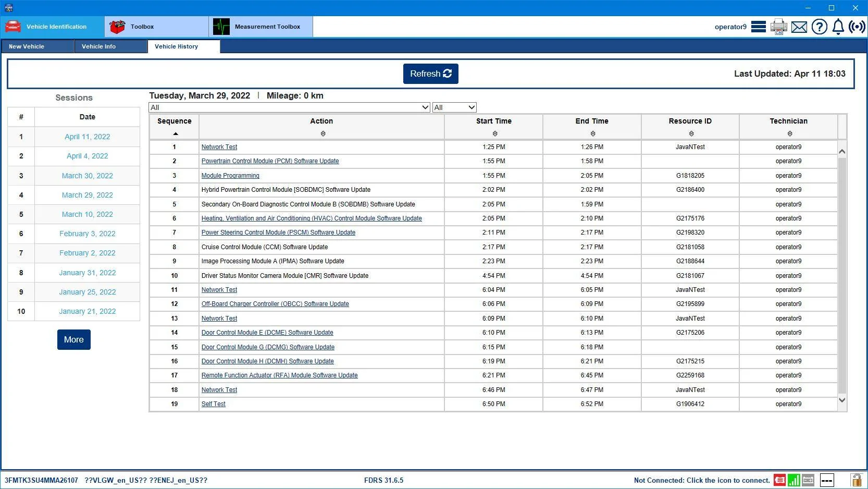Image resolution: width=868 pixels, height=489 pixels.
Task: Open the Measurement Toolbox tab
Action: [x=261, y=27]
